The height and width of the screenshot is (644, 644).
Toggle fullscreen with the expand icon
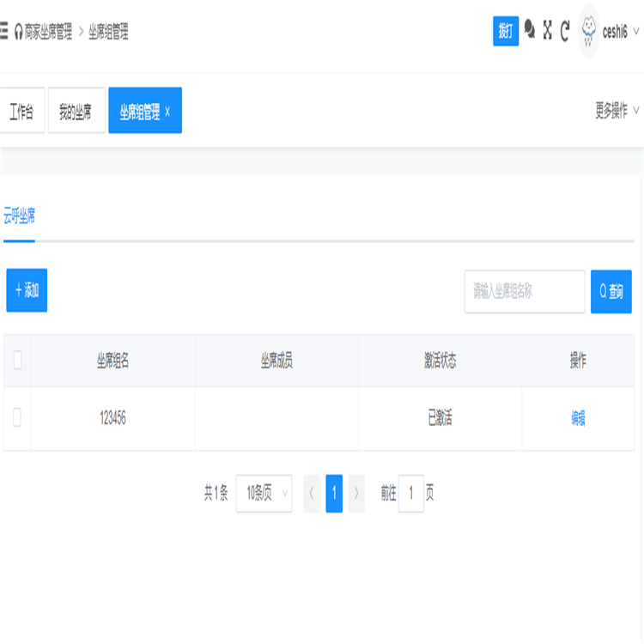(x=547, y=30)
